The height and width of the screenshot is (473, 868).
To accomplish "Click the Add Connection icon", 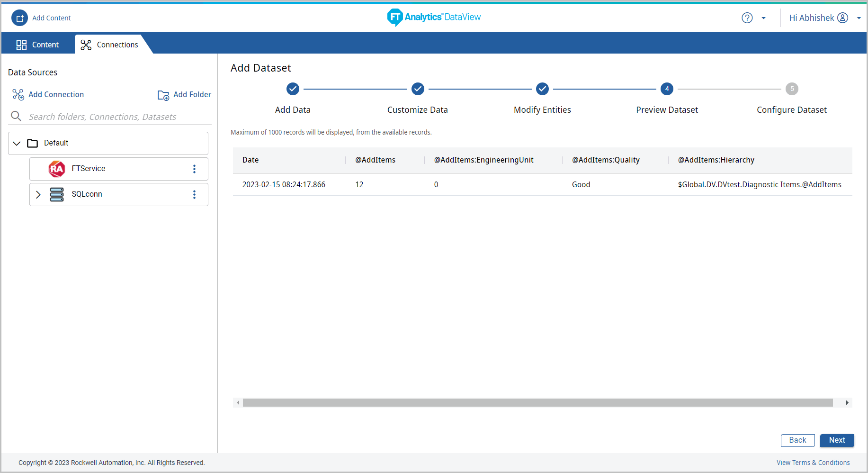I will [x=18, y=95].
